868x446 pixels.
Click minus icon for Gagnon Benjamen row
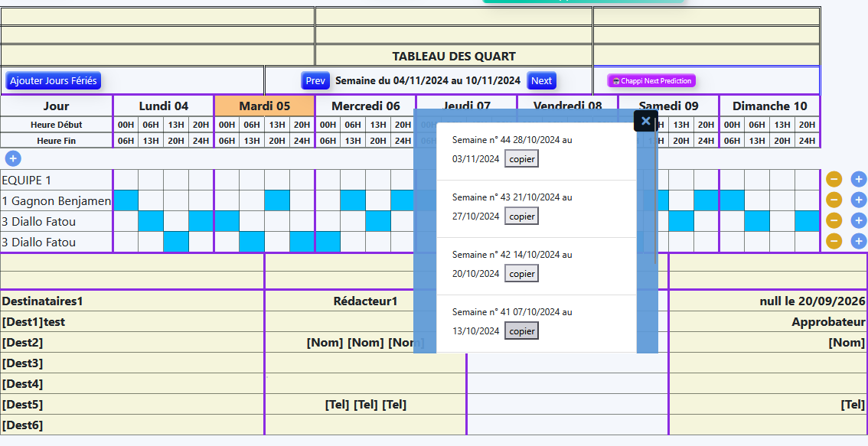point(834,200)
